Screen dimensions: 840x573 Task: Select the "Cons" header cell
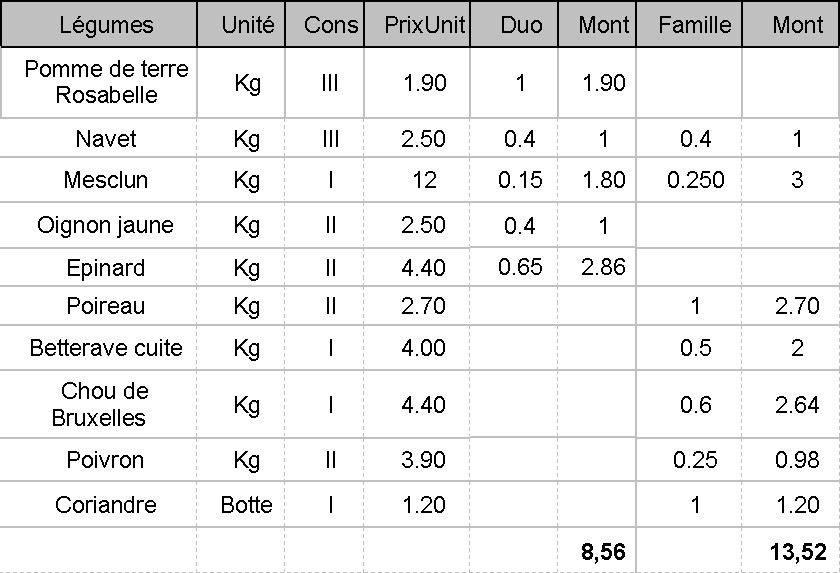(x=331, y=25)
